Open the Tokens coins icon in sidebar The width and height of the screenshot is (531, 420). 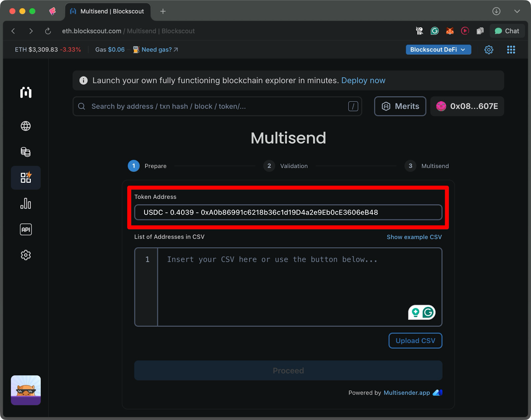(x=26, y=152)
